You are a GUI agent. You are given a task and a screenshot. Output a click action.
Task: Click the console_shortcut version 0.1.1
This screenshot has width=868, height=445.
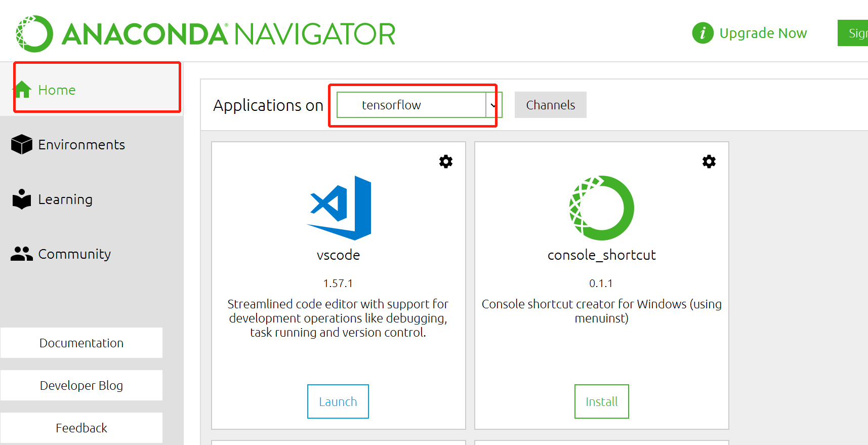pyautogui.click(x=601, y=284)
